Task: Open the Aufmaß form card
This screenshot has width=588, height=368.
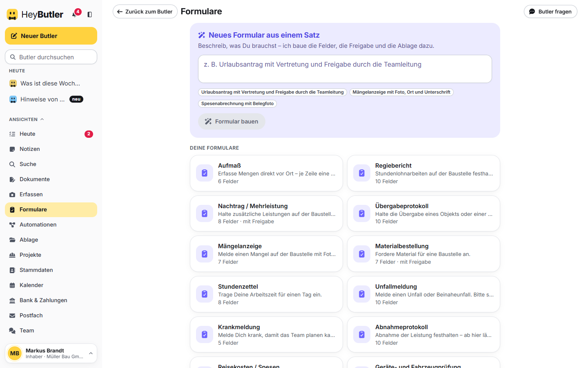Action: coord(266,173)
